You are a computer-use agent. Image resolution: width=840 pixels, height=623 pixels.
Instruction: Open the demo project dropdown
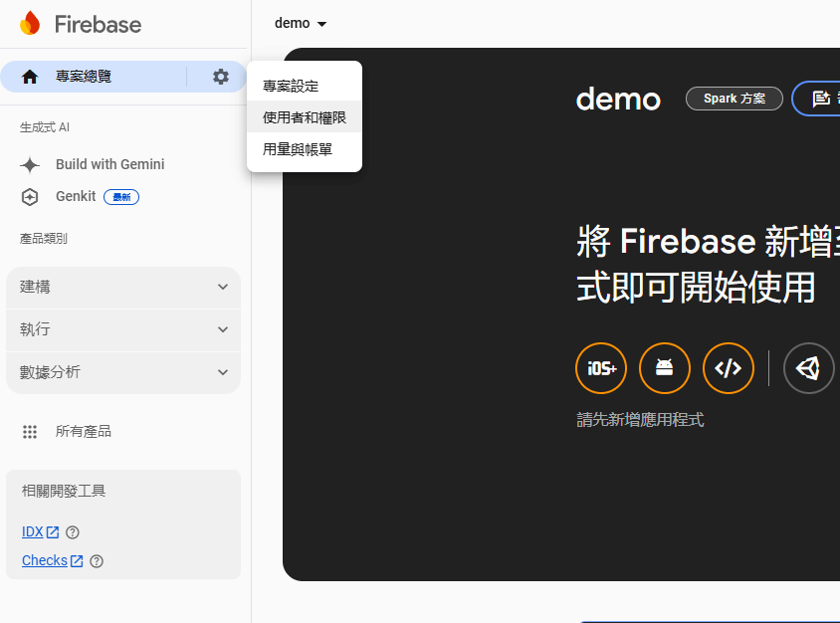pyautogui.click(x=301, y=23)
